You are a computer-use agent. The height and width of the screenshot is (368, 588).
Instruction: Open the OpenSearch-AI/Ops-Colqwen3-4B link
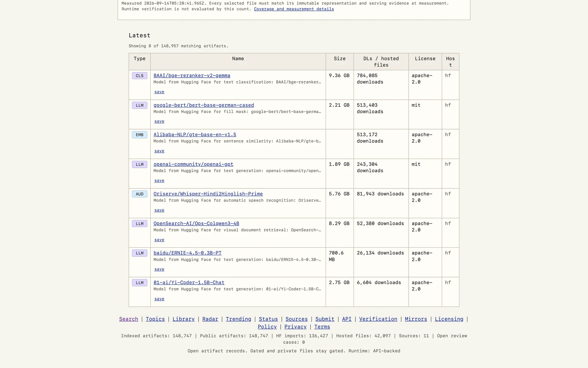[196, 223]
